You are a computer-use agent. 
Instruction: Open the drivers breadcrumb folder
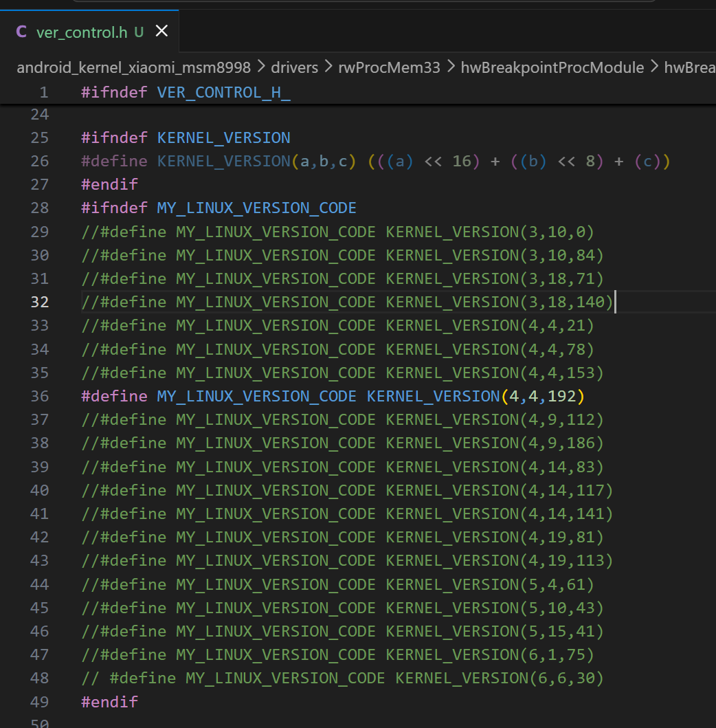point(294,67)
